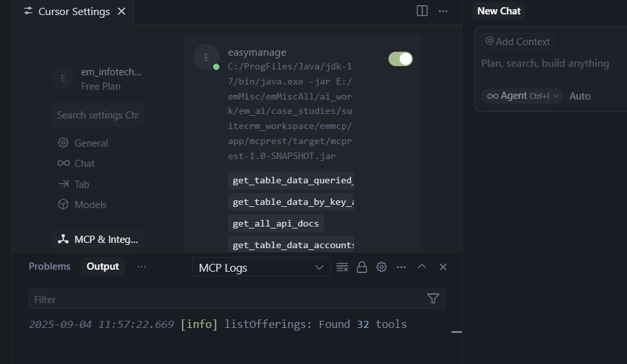Toggle the easymanage MCP server switch
The image size is (627, 364).
(x=400, y=59)
